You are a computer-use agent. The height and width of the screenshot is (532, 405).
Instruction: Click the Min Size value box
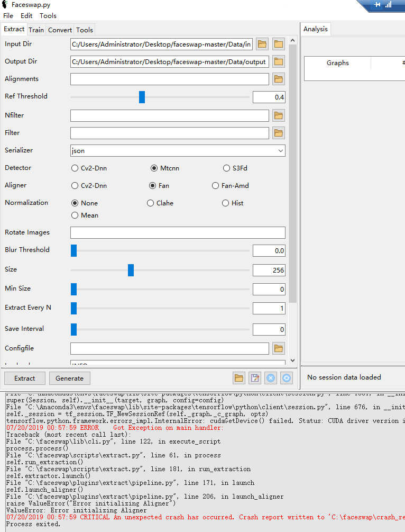(x=269, y=290)
